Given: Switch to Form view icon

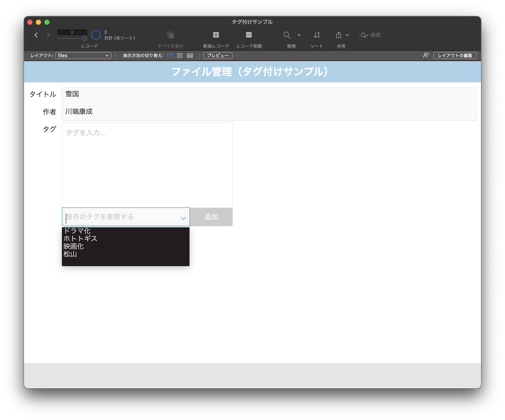Looking at the screenshot, I should pyautogui.click(x=170, y=55).
